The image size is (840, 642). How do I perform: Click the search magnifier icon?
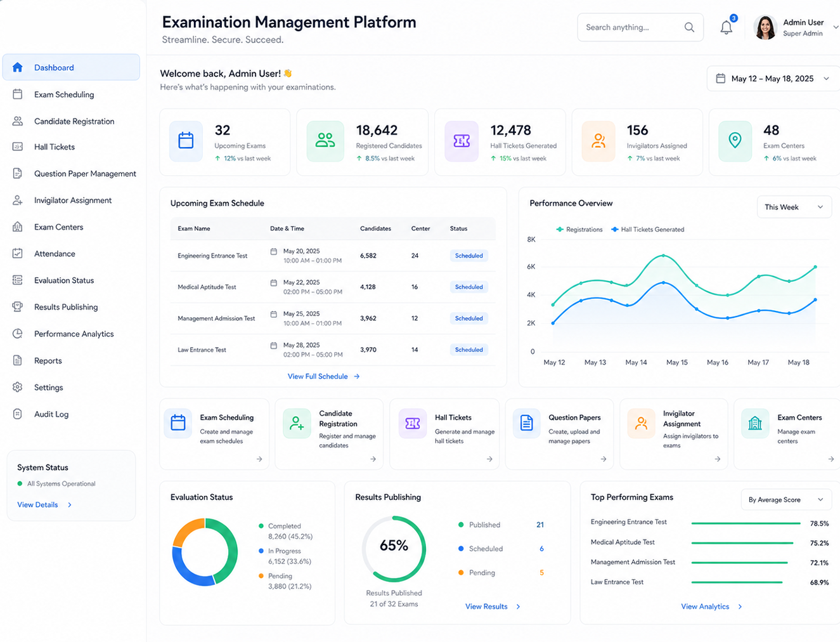click(x=689, y=27)
